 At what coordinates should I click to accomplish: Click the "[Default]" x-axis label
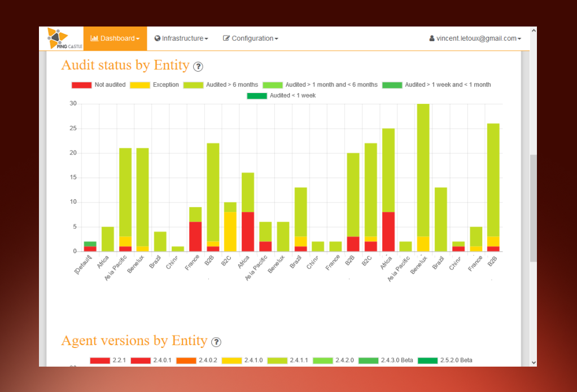point(83,265)
